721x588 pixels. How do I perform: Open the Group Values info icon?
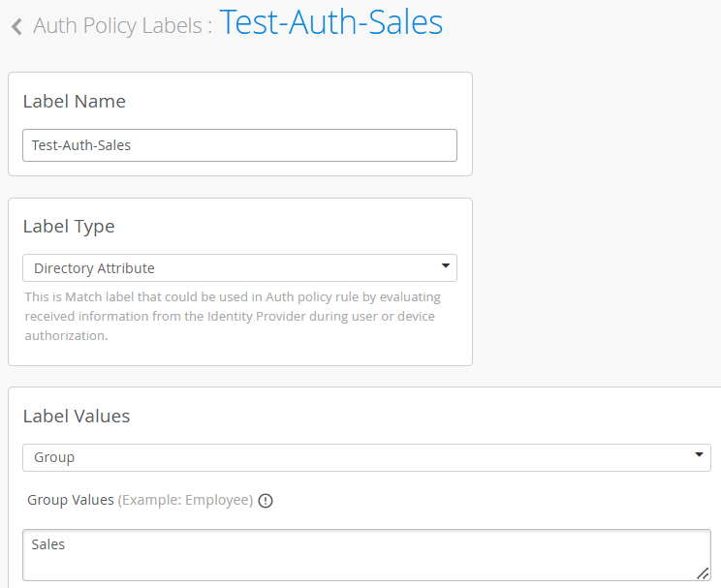(266, 501)
